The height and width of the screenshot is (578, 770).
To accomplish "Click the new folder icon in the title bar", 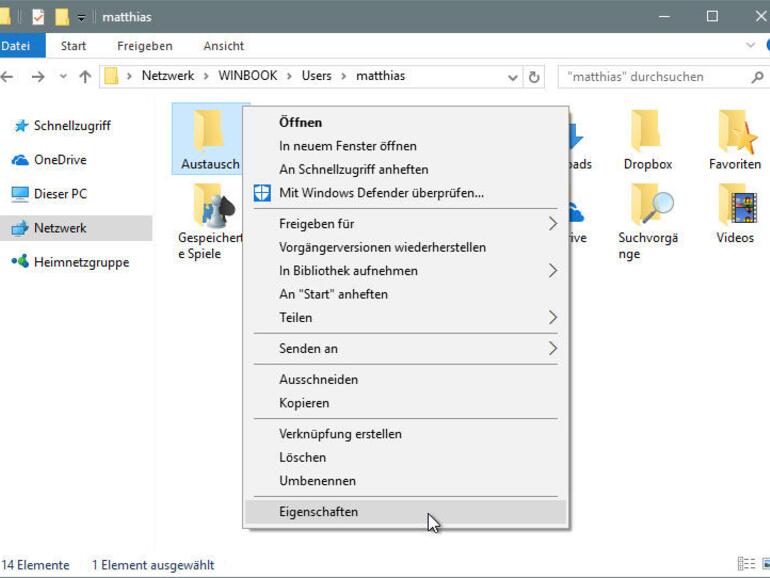I will coord(62,17).
